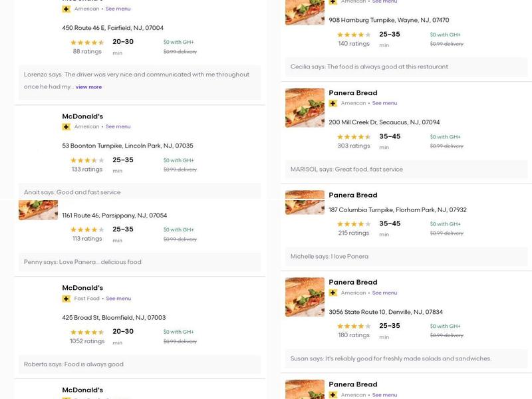
Task: Click the 1052 ratings link
Action: (x=87, y=340)
